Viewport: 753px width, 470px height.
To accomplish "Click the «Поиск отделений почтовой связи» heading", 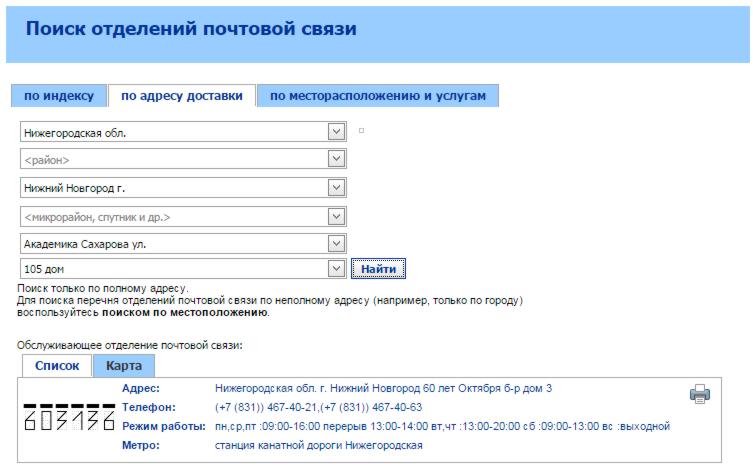I will (191, 30).
